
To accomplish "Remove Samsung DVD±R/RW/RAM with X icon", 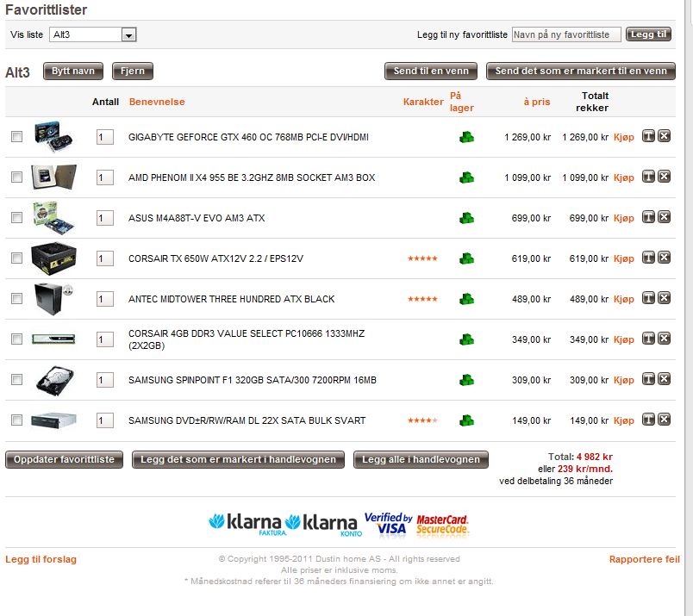I will 665,420.
